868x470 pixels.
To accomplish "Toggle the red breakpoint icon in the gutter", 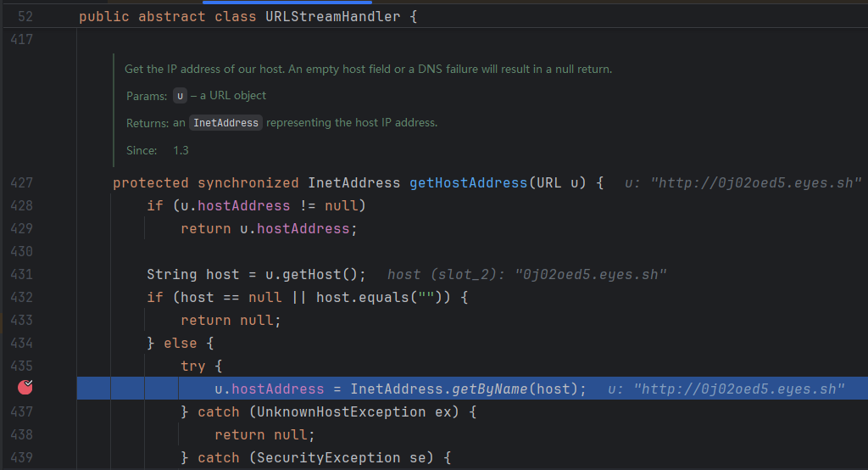I will point(25,388).
